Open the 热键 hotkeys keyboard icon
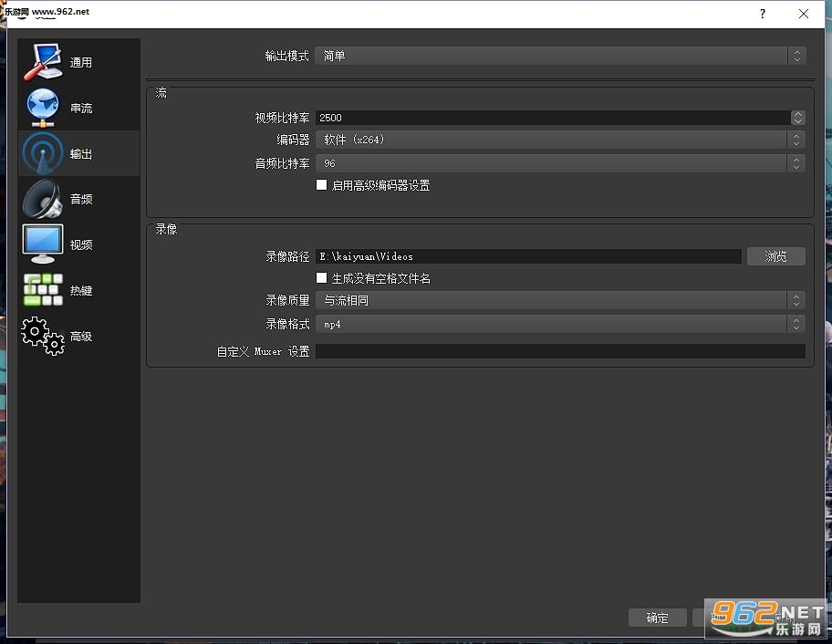The image size is (832, 644). coord(43,290)
